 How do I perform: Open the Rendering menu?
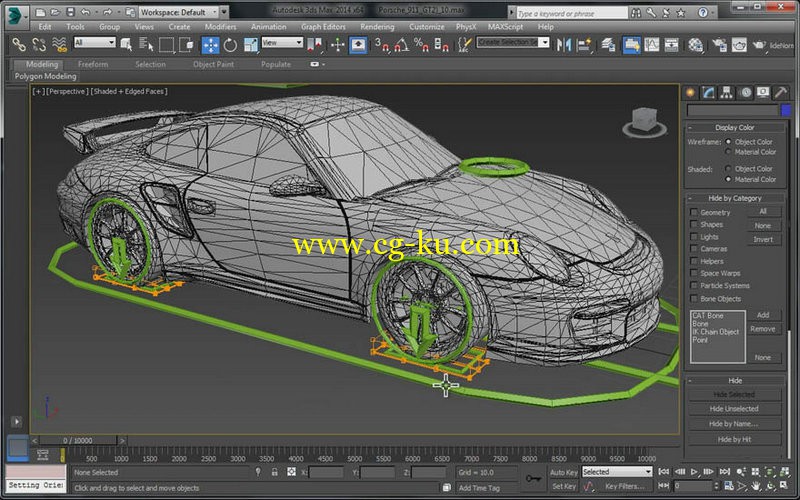[377, 27]
